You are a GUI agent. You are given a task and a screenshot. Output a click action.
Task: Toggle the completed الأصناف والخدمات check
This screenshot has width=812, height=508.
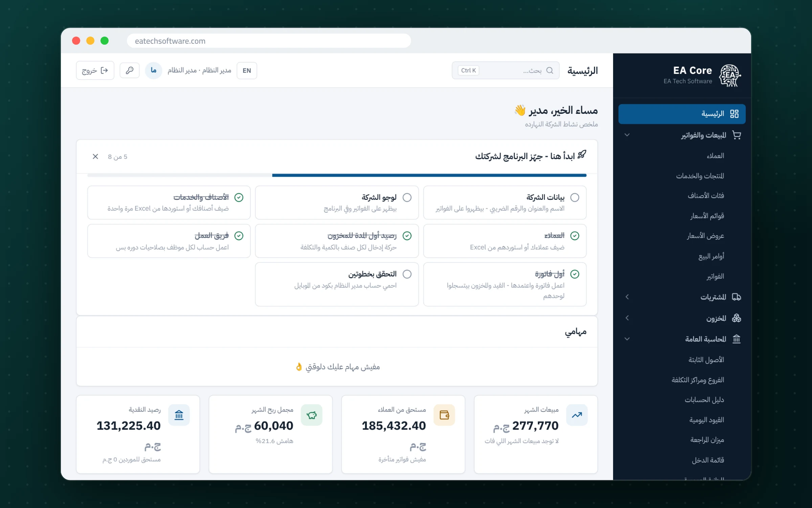[239, 197]
